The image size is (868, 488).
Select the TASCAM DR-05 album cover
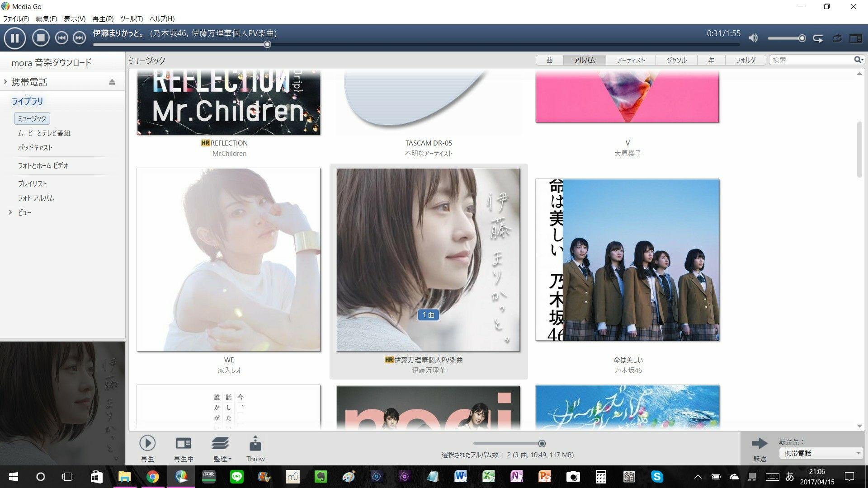[x=429, y=102]
